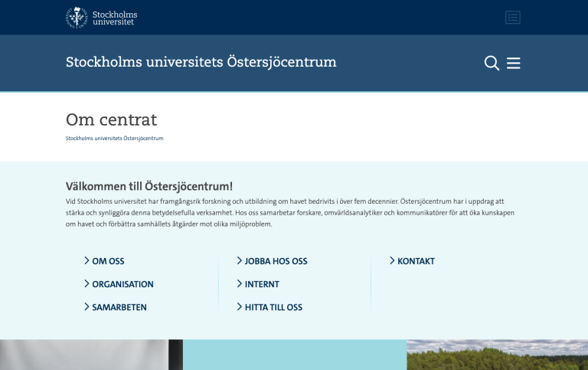Click the chevron beside JOBBA HOS OSS

point(239,260)
